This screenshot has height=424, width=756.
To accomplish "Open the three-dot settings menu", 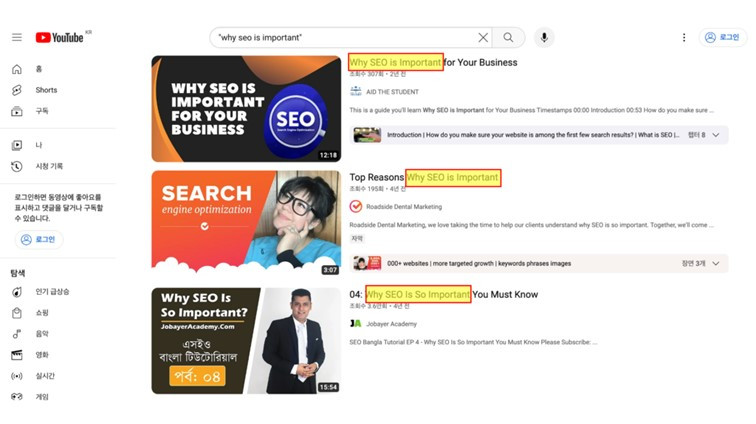I will (684, 38).
